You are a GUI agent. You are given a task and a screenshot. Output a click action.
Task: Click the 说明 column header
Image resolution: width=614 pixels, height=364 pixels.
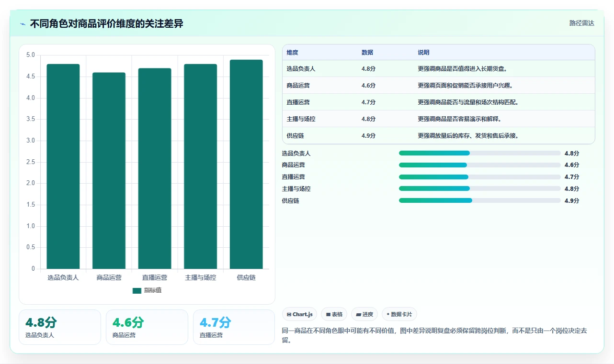[x=423, y=52]
